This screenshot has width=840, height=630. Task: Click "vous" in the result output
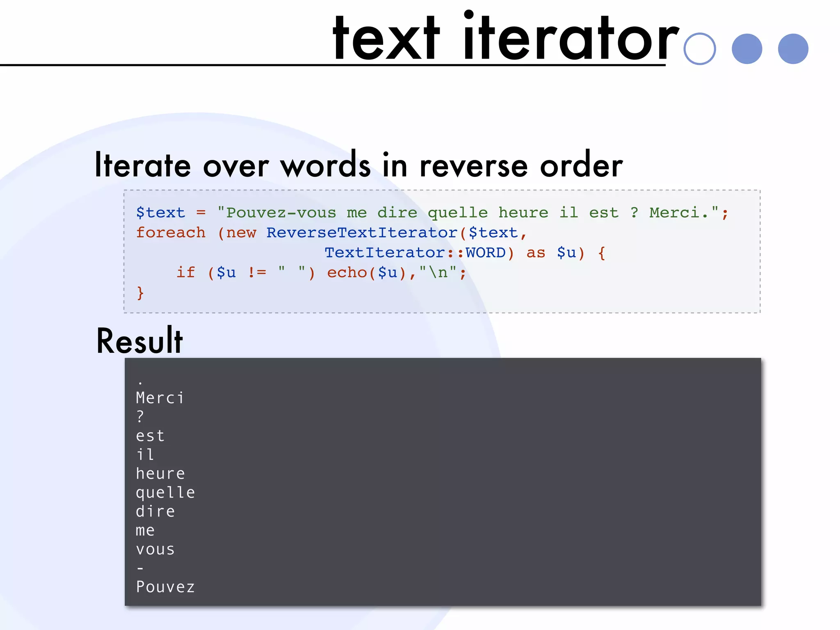pos(155,549)
